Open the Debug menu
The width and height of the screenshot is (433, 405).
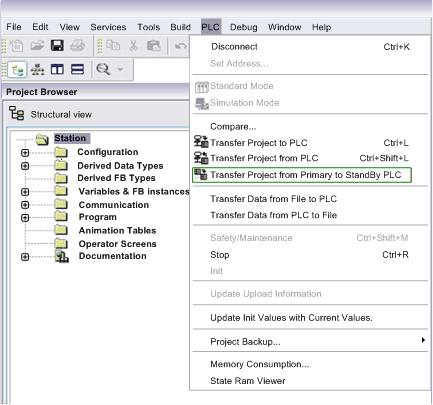point(244,27)
